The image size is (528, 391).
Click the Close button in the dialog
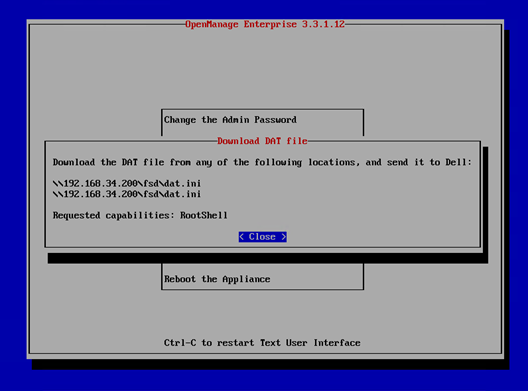263,237
